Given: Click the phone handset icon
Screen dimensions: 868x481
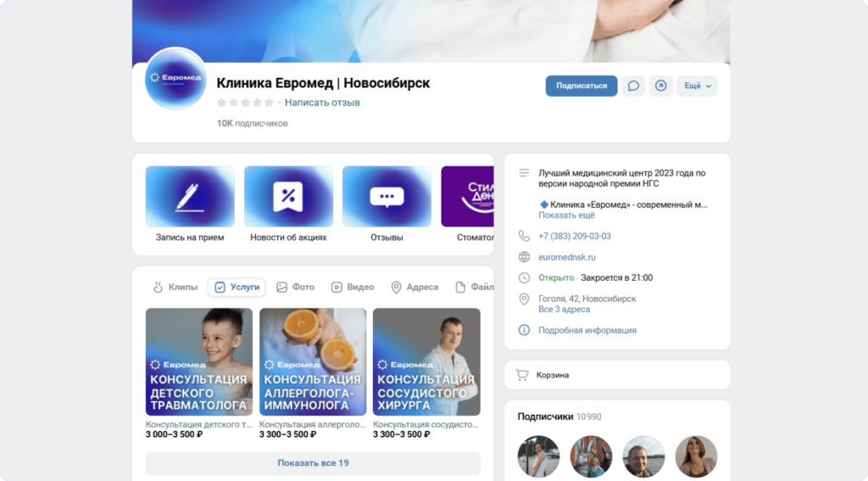Looking at the screenshot, I should [524, 236].
